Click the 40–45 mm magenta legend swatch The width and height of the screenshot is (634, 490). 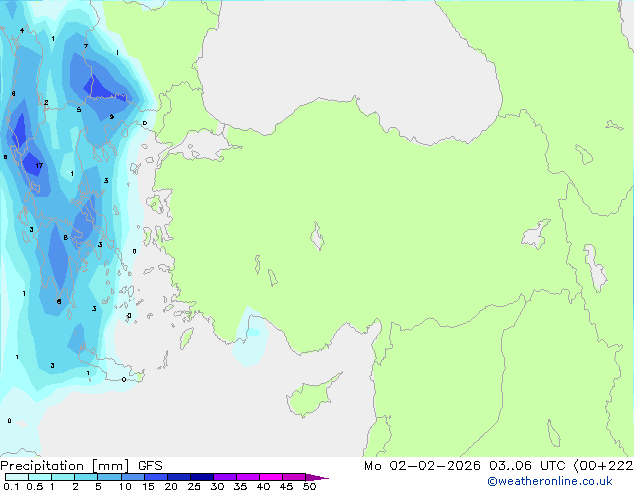pyautogui.click(x=271, y=477)
